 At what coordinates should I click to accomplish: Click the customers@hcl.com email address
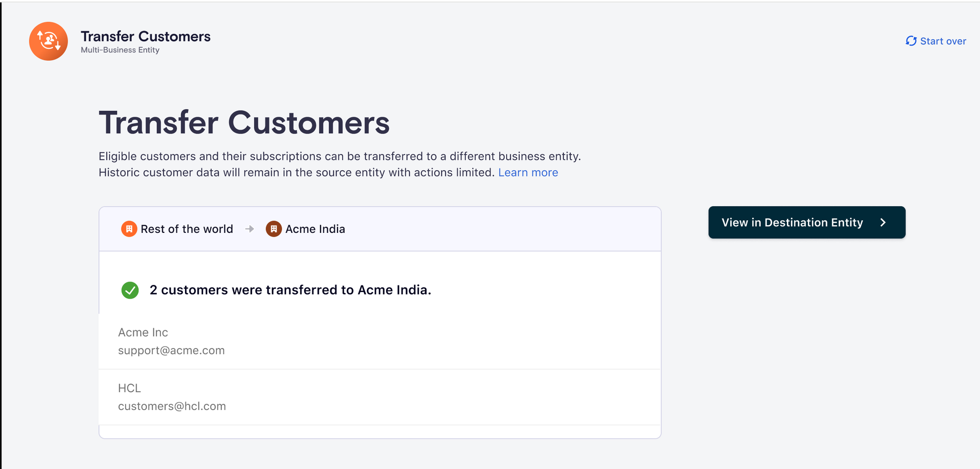point(172,406)
